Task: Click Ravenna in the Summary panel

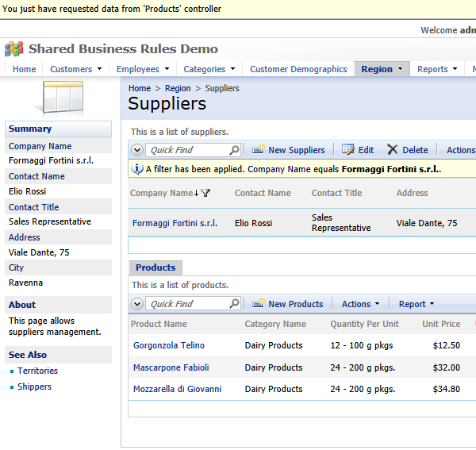Action: [x=25, y=283]
